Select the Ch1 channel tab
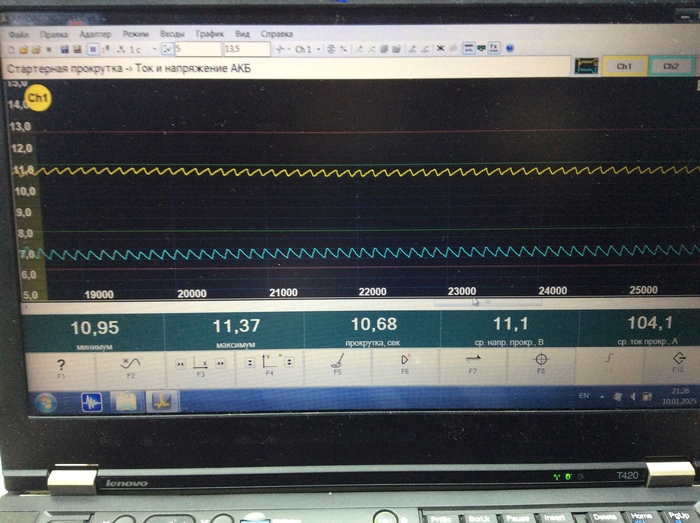This screenshot has height=523, width=700. coord(624,66)
